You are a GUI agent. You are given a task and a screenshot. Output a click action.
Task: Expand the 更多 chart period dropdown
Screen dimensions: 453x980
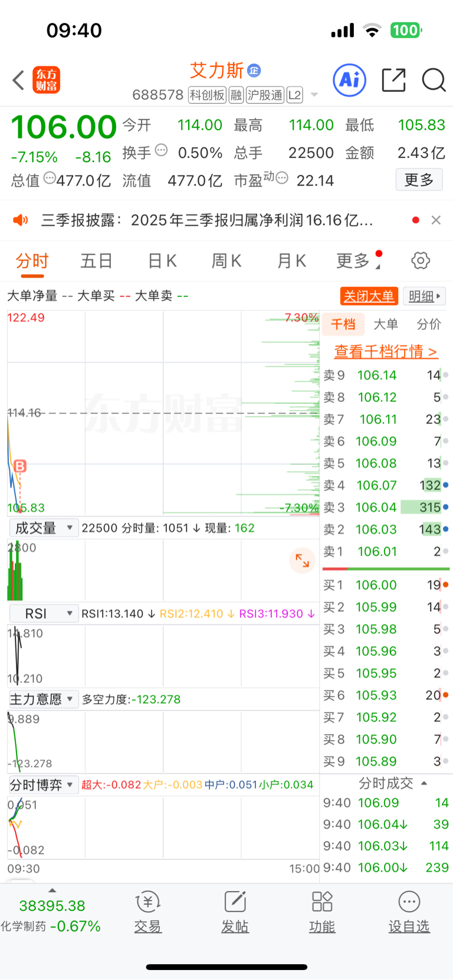pyautogui.click(x=358, y=260)
